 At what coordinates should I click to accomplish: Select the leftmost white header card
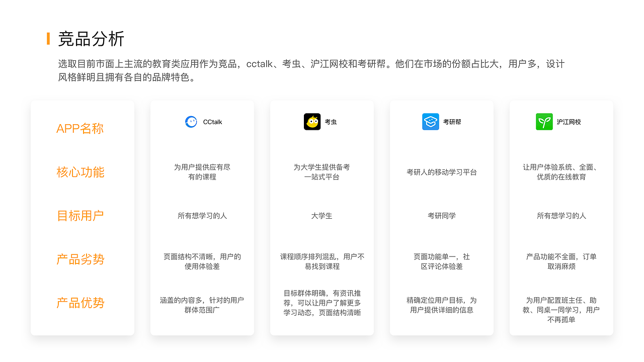(82, 217)
